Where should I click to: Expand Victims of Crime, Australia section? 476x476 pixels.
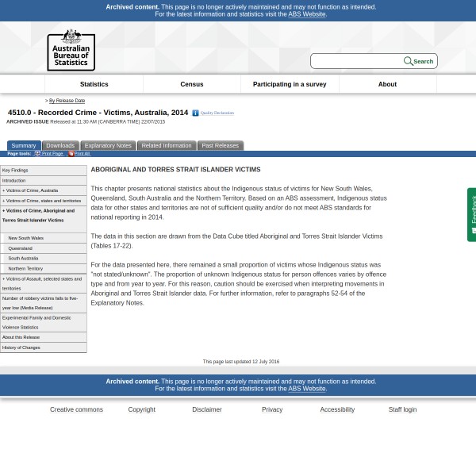click(x=31, y=190)
